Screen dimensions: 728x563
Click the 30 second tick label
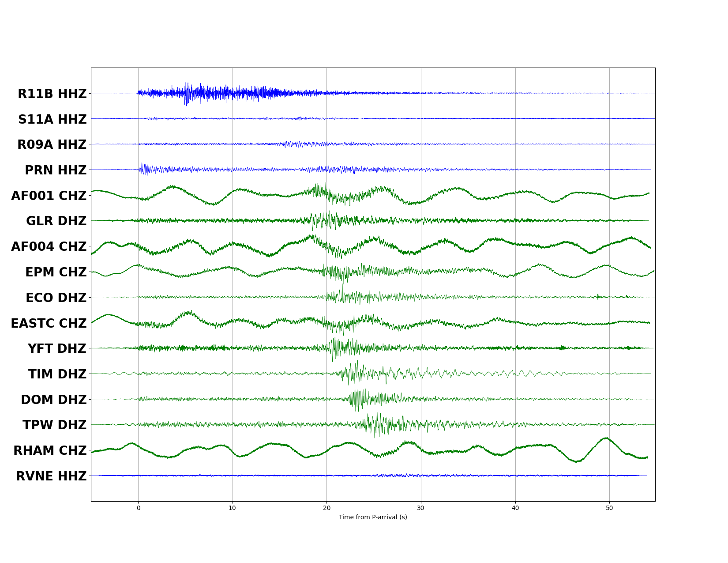pos(421,509)
